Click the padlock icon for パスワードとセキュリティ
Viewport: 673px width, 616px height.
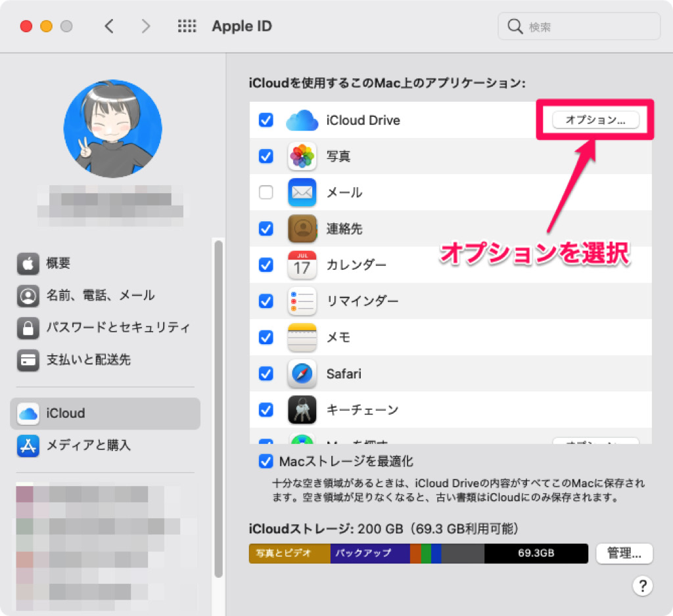[28, 328]
